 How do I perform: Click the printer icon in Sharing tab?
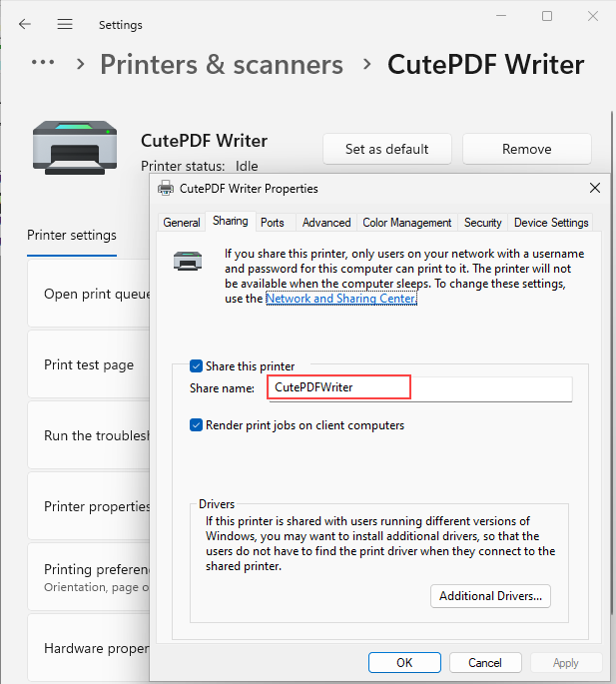click(188, 261)
